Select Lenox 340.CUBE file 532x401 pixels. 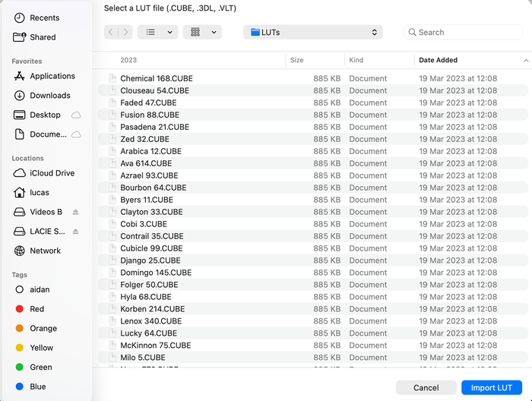[x=313, y=321]
